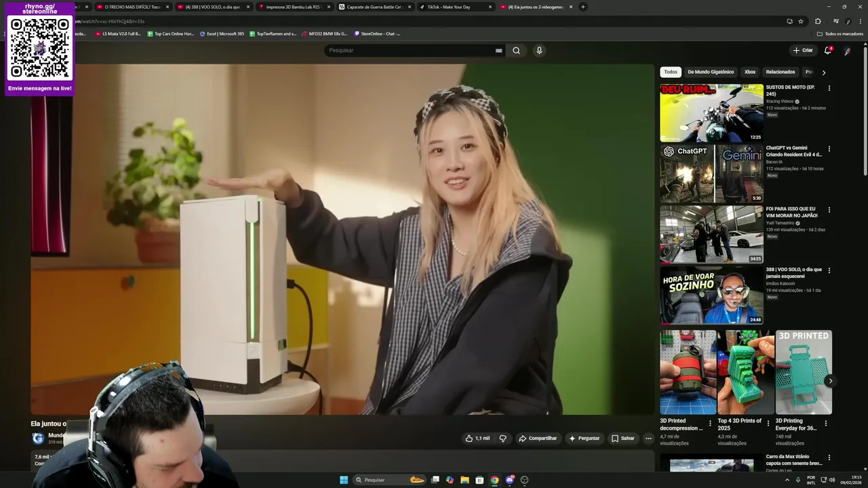Open the Excel Microsoft 365 bookmark
This screenshot has height=488, width=868.
[x=222, y=33]
